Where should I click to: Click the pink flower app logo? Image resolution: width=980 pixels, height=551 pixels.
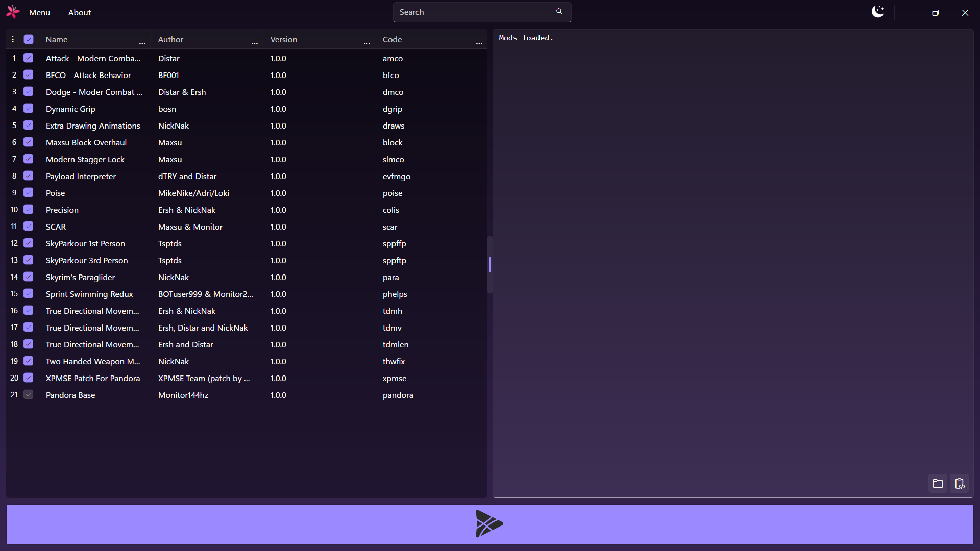point(13,12)
